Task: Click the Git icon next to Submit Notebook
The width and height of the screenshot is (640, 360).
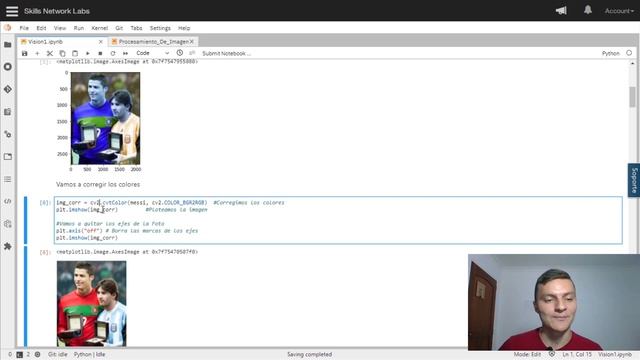Action: [x=192, y=53]
